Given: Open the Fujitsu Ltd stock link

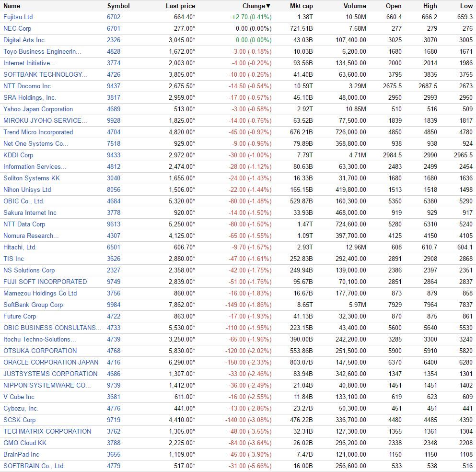Looking at the screenshot, I should click(18, 17).
